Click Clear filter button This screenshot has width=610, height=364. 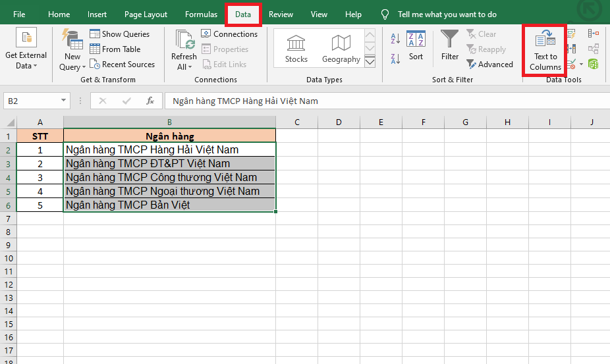482,34
